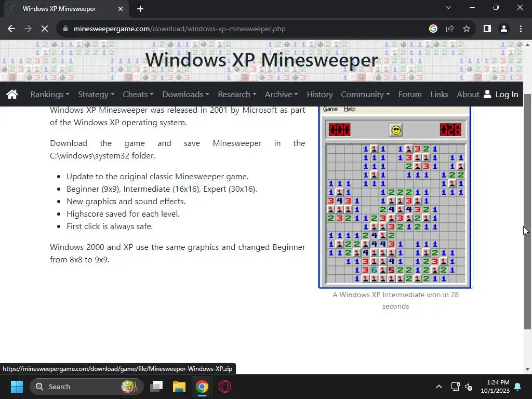Expand the Downloads dropdown menu
The image size is (532, 399).
point(185,95)
